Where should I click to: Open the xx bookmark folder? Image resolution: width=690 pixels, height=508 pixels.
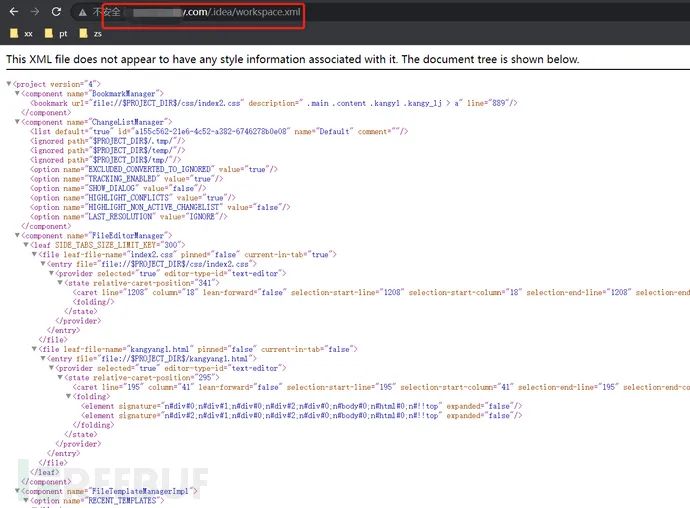coord(22,34)
